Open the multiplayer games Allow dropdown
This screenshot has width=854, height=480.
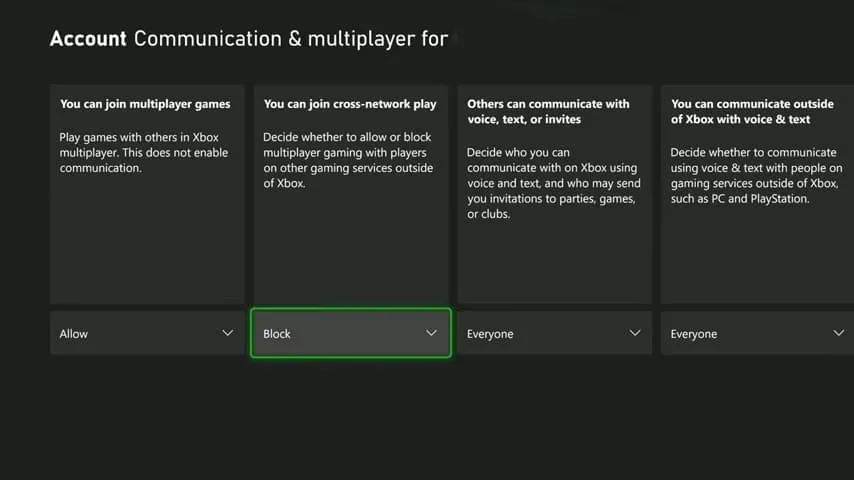(x=147, y=333)
